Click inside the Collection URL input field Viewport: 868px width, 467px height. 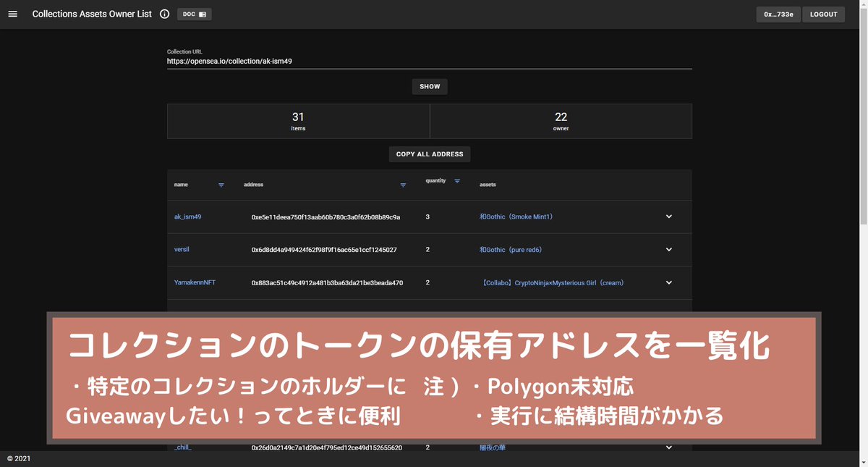pos(430,61)
